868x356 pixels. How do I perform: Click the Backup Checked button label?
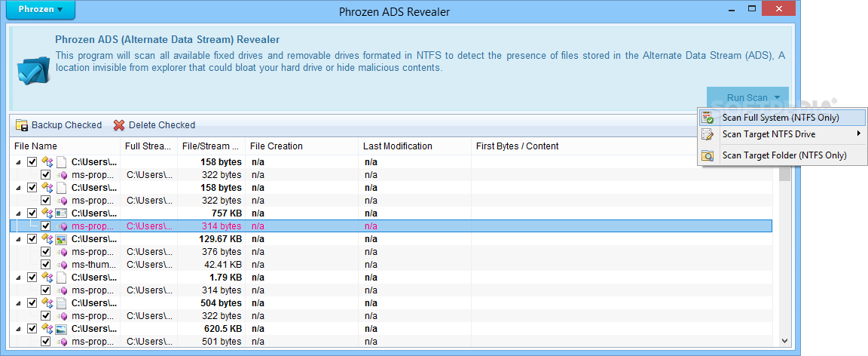click(x=66, y=124)
